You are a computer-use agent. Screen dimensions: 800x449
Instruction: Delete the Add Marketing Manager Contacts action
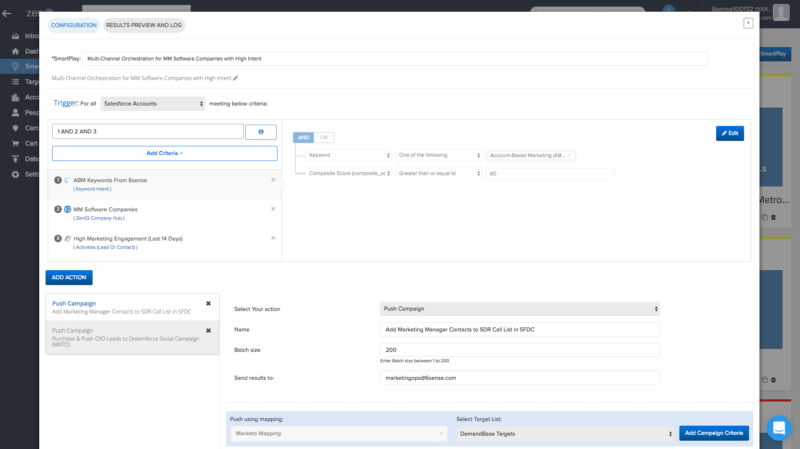208,304
